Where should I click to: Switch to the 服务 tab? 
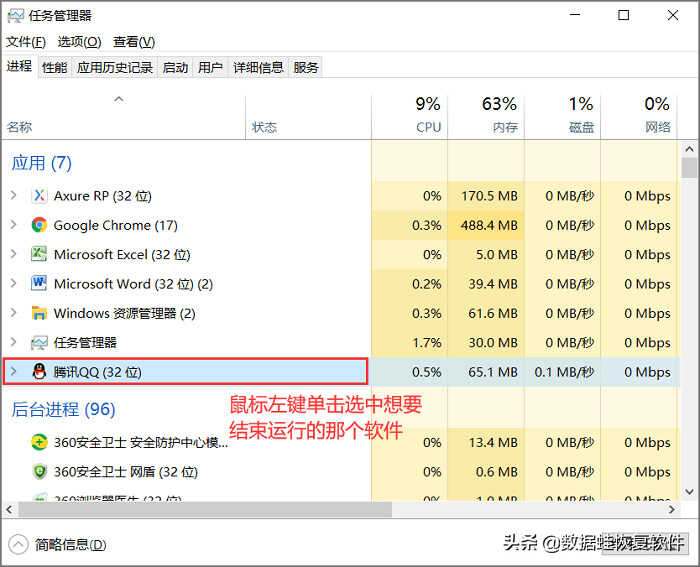point(306,67)
